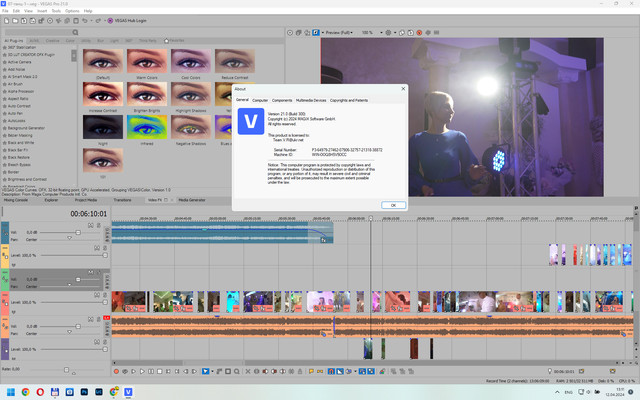Viewport: 640px width, 400px height.
Task: Select the Night preset thumbnail
Action: 103,127
